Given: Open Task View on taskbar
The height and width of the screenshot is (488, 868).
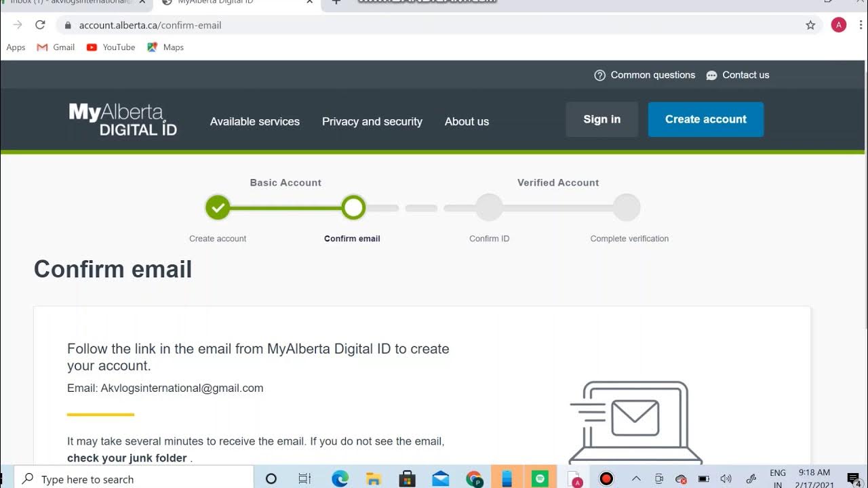Looking at the screenshot, I should [305, 479].
